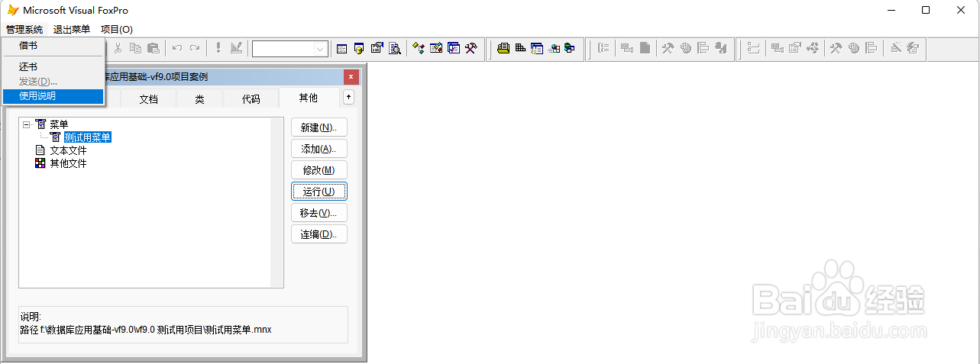Click the 添加(A).. button
Screen dimensions: 980x364
[319, 149]
